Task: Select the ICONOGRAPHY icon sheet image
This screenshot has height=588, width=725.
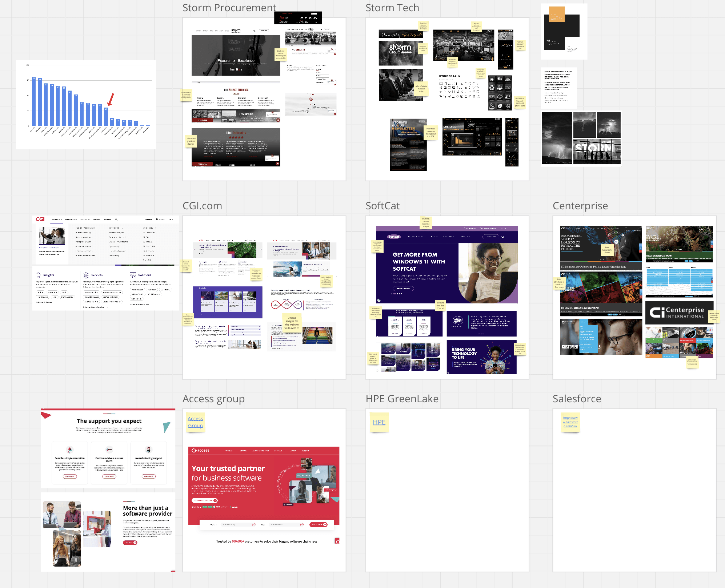Action: [459, 86]
